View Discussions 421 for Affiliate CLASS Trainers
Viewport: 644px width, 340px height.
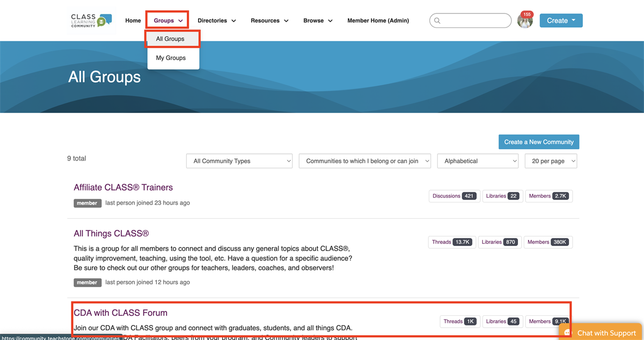pyautogui.click(x=454, y=196)
